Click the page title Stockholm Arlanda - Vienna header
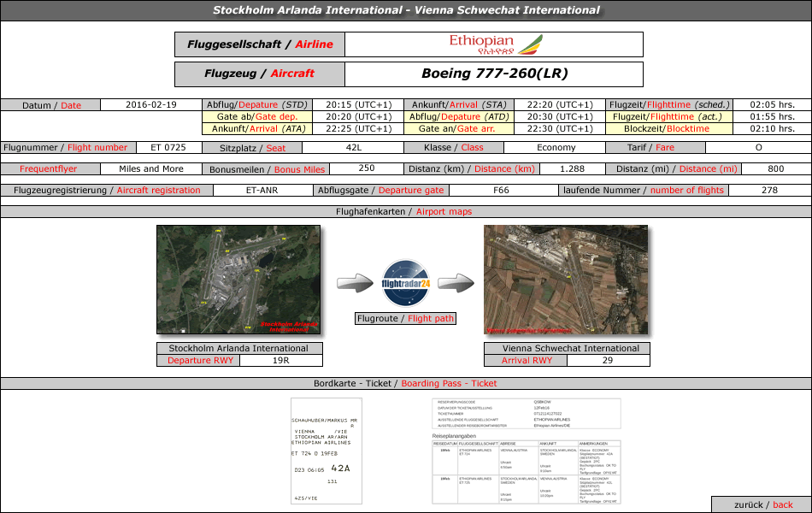This screenshot has height=513, width=812. (406, 10)
